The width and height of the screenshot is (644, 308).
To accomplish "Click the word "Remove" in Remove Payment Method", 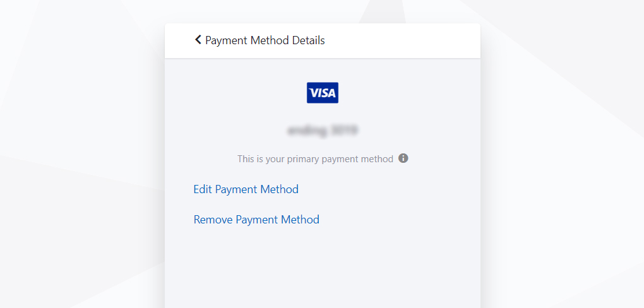I will click(x=213, y=220).
